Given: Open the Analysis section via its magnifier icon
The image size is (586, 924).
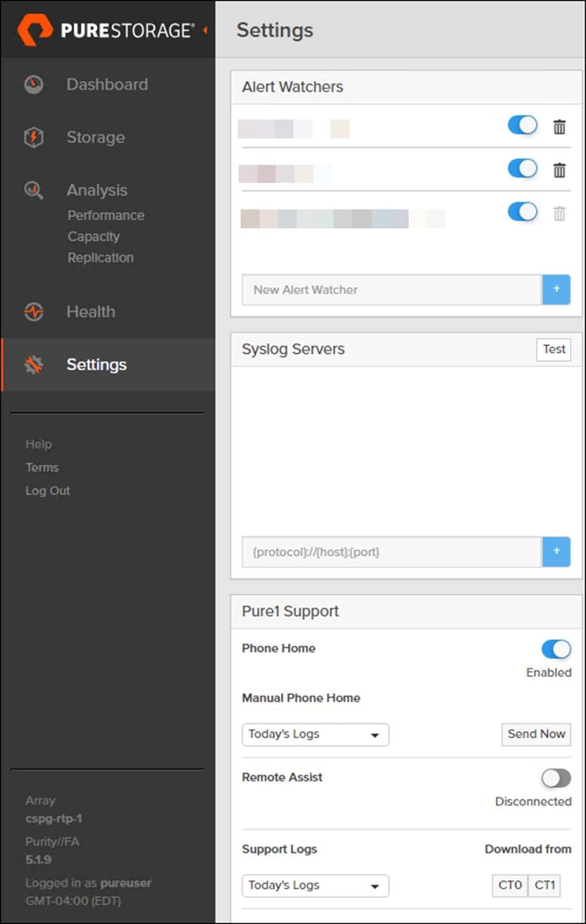Looking at the screenshot, I should point(33,190).
